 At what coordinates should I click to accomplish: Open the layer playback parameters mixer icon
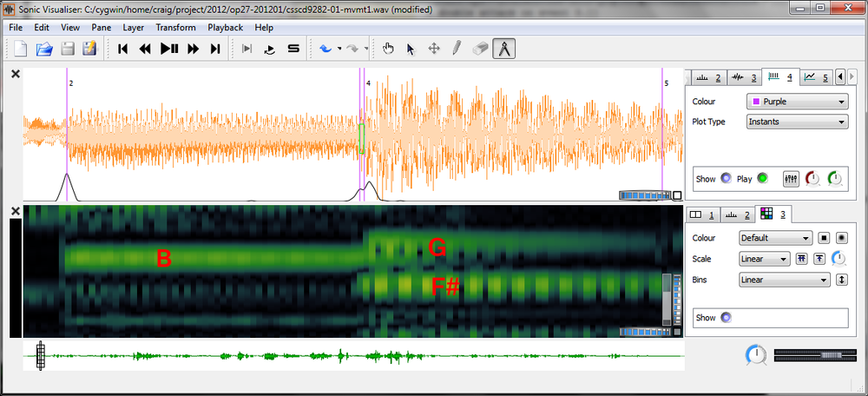tap(791, 179)
